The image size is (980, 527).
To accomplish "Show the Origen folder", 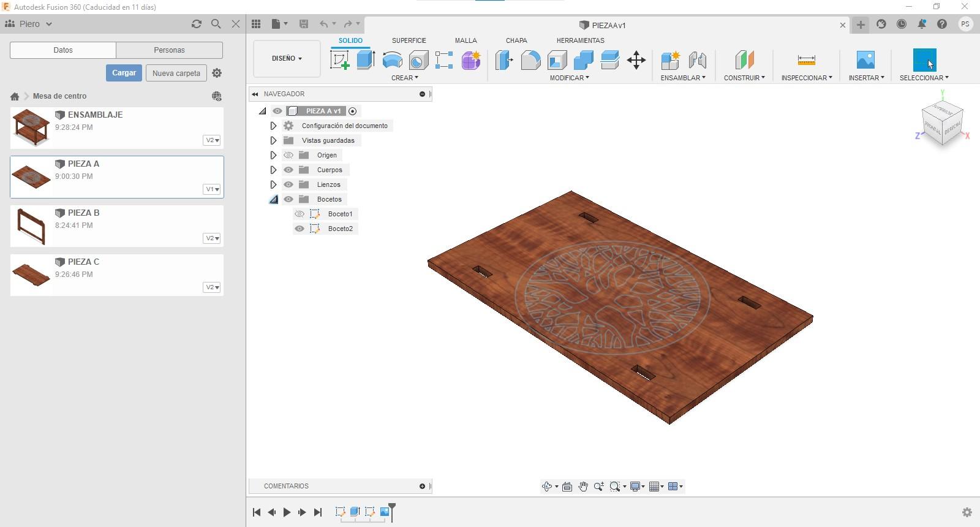I will click(288, 155).
